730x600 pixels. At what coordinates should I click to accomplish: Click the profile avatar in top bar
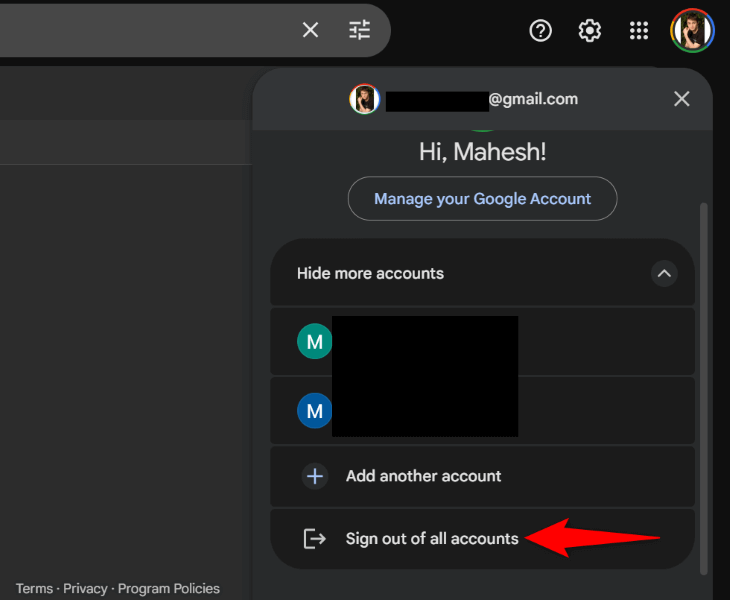[x=692, y=31]
